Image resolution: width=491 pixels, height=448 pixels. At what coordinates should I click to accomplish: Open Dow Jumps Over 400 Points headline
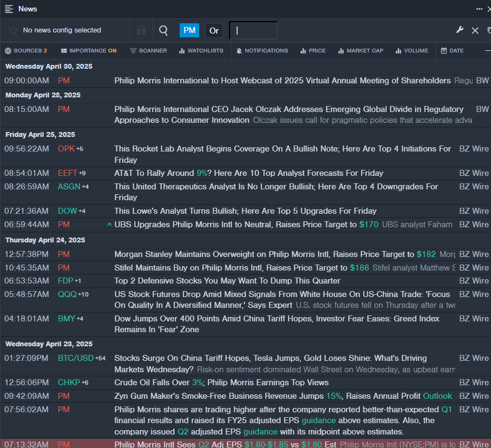(277, 324)
